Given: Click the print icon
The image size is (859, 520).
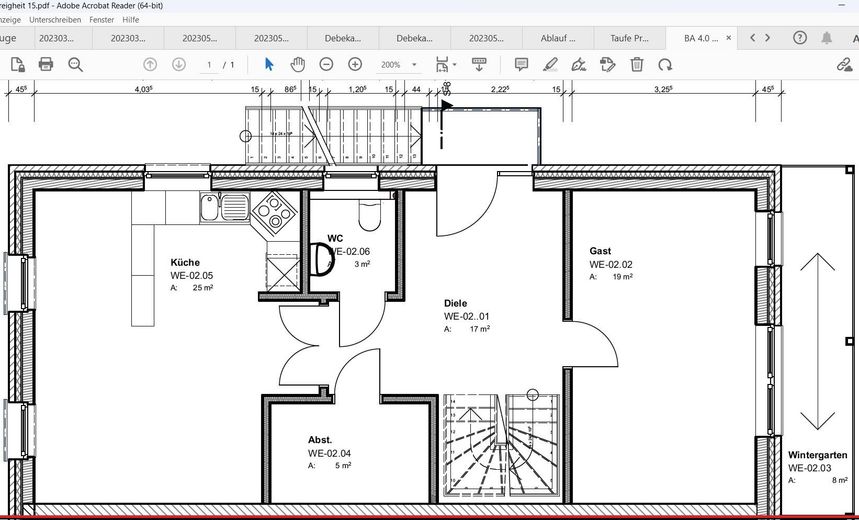Looking at the screenshot, I should pos(46,64).
